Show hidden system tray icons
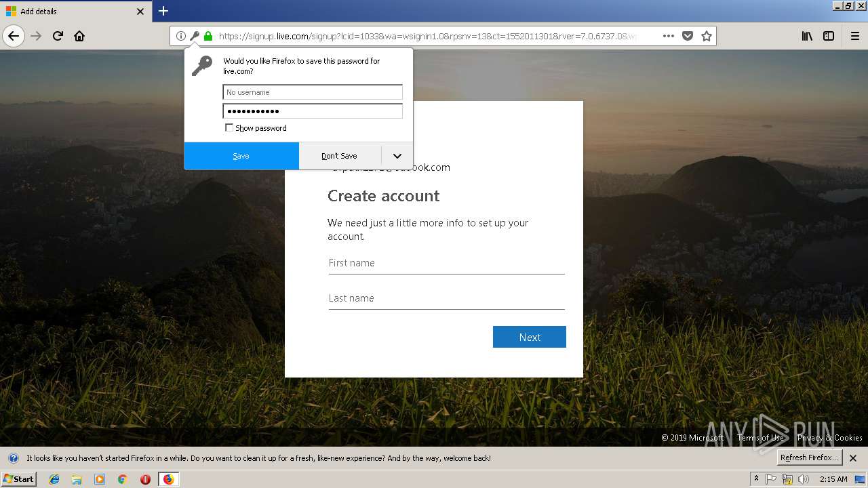The height and width of the screenshot is (488, 868). click(x=756, y=479)
